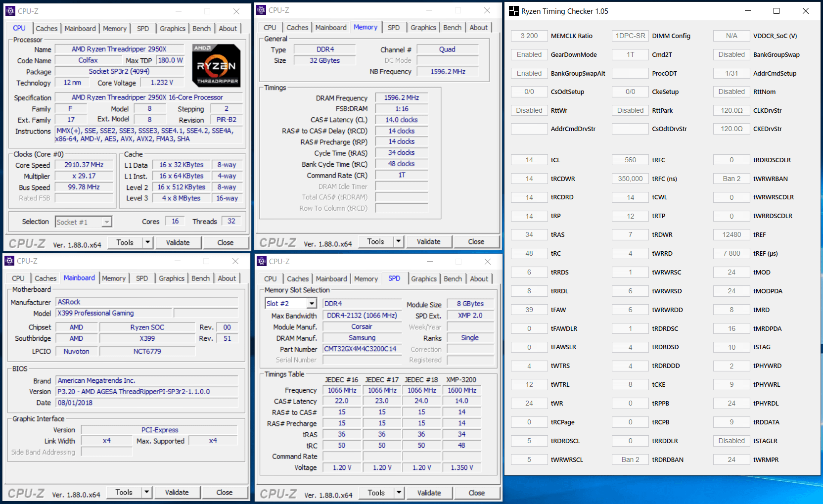This screenshot has width=823, height=504.
Task: Open the Slot #2 memory slot dropdown
Action: tap(312, 304)
